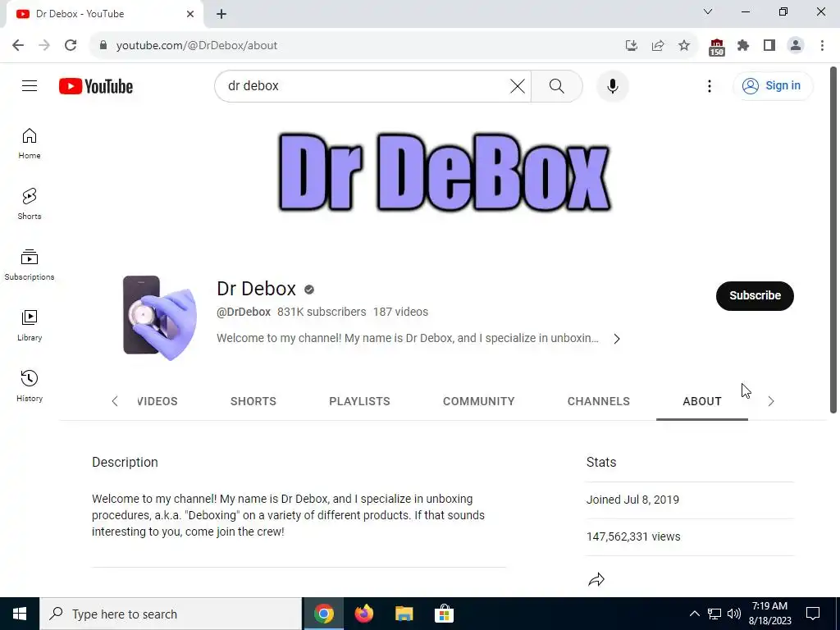Screen dimensions: 840x630
Task: Click the Windows taskbar search box
Action: point(171,614)
